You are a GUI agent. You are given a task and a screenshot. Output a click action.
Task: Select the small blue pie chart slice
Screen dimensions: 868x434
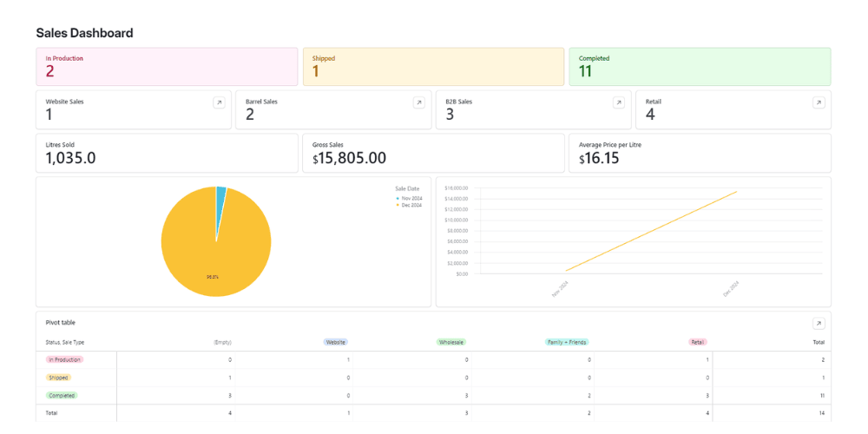(221, 194)
